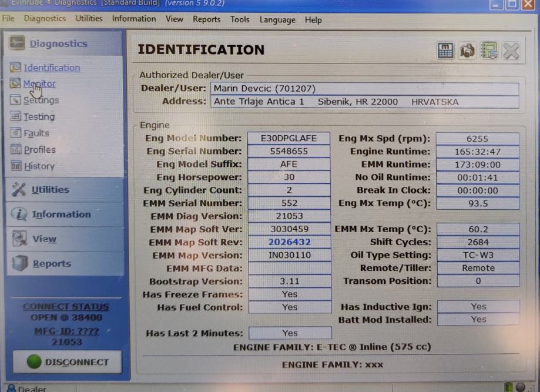Image resolution: width=540 pixels, height=392 pixels.
Task: Click the Settings icon in Diagnostics sidebar
Action: (x=15, y=100)
